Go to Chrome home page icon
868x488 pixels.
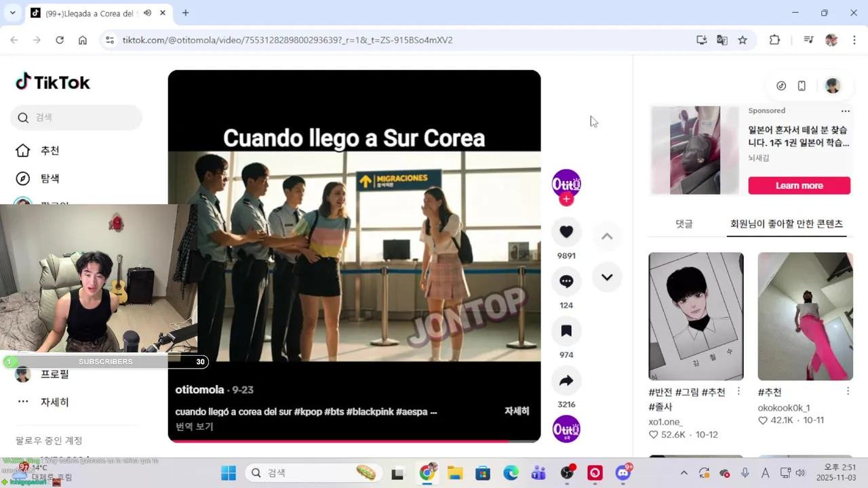(x=83, y=40)
